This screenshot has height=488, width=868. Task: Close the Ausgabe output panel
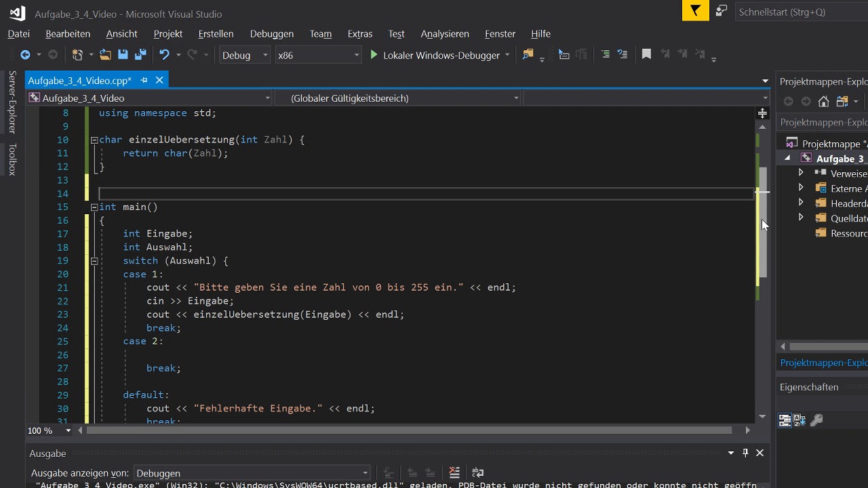pos(759,453)
